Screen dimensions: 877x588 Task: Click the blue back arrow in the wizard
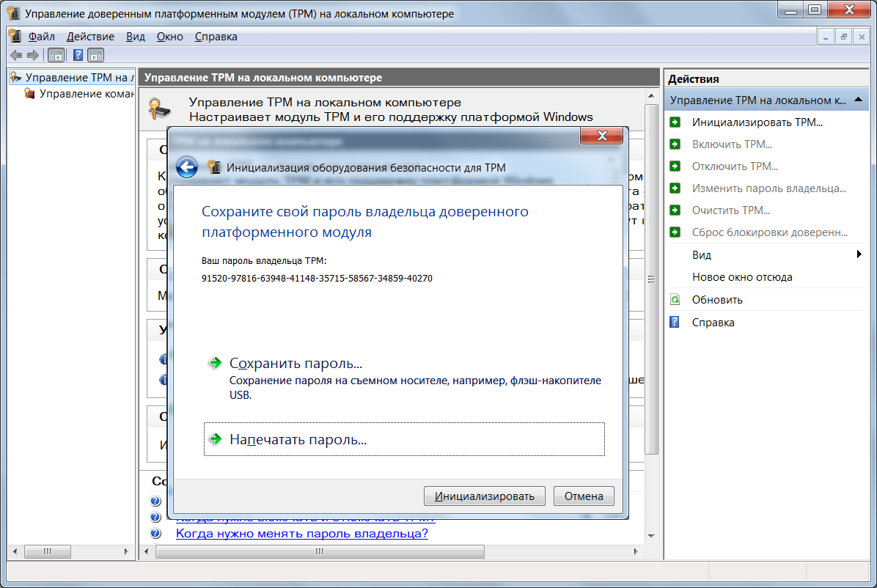pyautogui.click(x=187, y=167)
